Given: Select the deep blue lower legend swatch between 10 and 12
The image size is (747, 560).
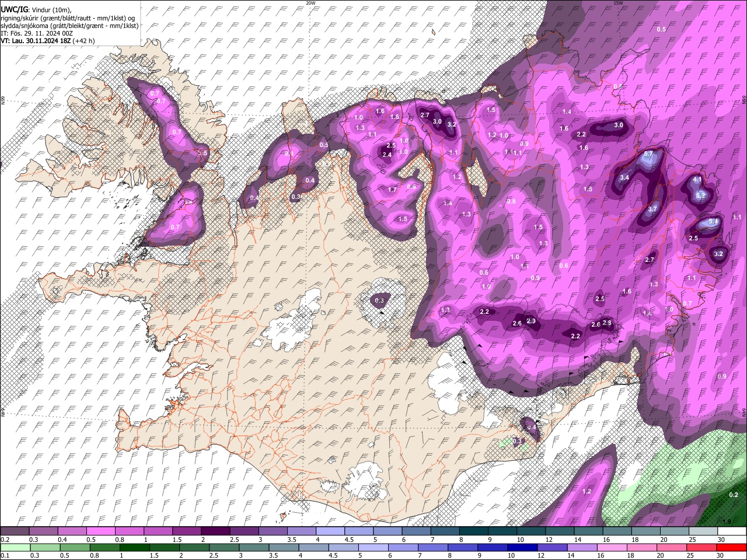Looking at the screenshot, I should coord(522,547).
